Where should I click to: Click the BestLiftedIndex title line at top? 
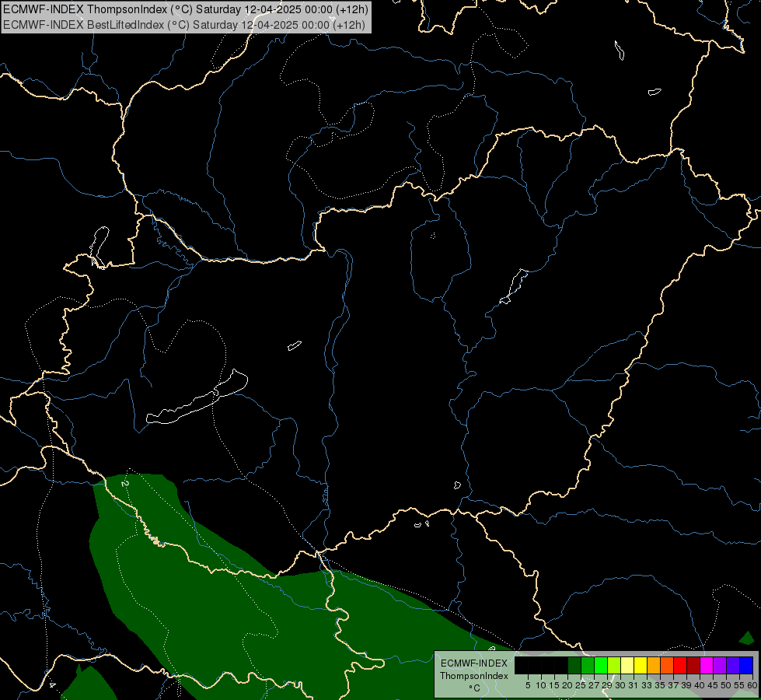coord(184,25)
